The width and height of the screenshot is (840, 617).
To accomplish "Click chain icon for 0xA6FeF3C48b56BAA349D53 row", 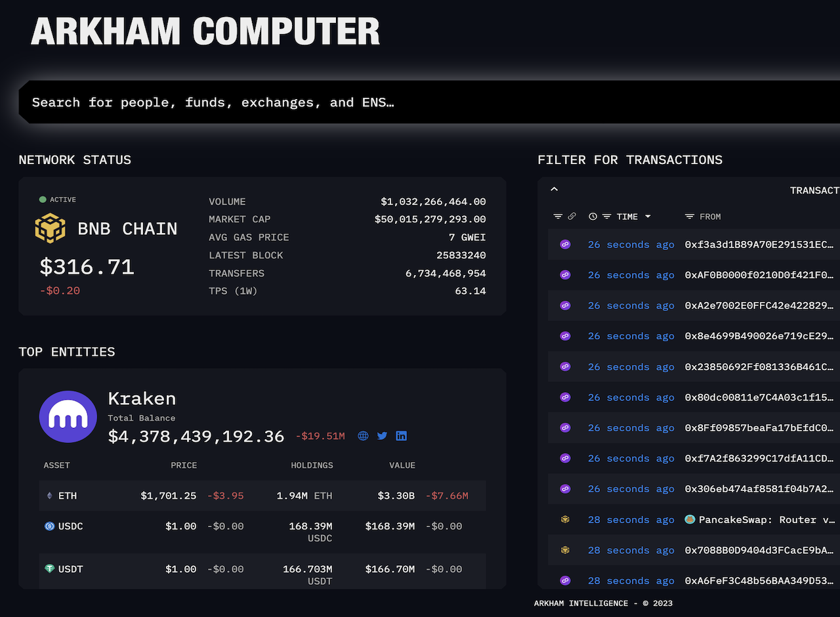I will (x=565, y=580).
